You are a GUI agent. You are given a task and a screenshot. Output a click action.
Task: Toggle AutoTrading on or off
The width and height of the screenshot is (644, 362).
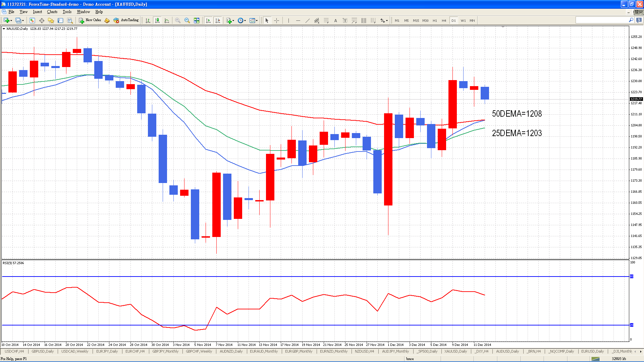[x=126, y=20]
